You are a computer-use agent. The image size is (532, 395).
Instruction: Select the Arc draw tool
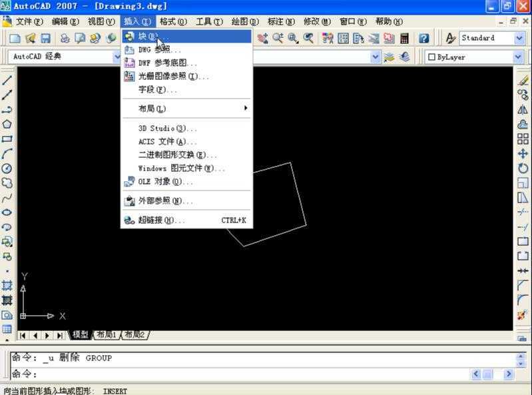tap(7, 154)
